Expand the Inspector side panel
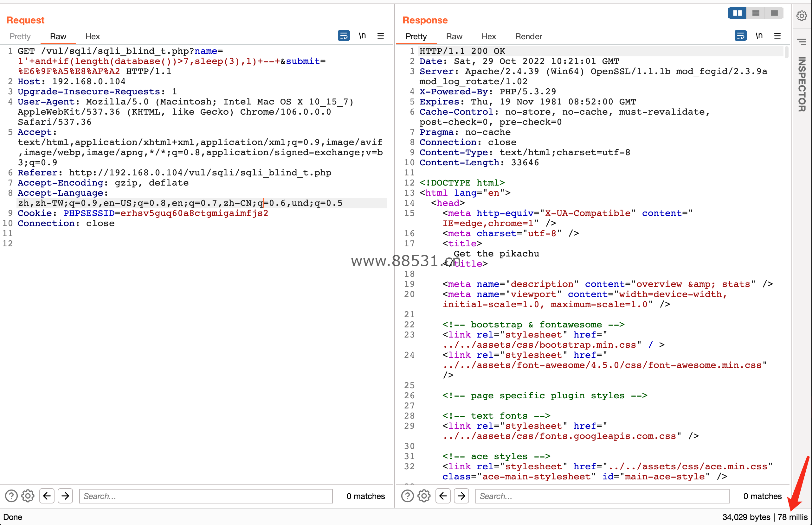The width and height of the screenshot is (812, 525). pyautogui.click(x=802, y=84)
